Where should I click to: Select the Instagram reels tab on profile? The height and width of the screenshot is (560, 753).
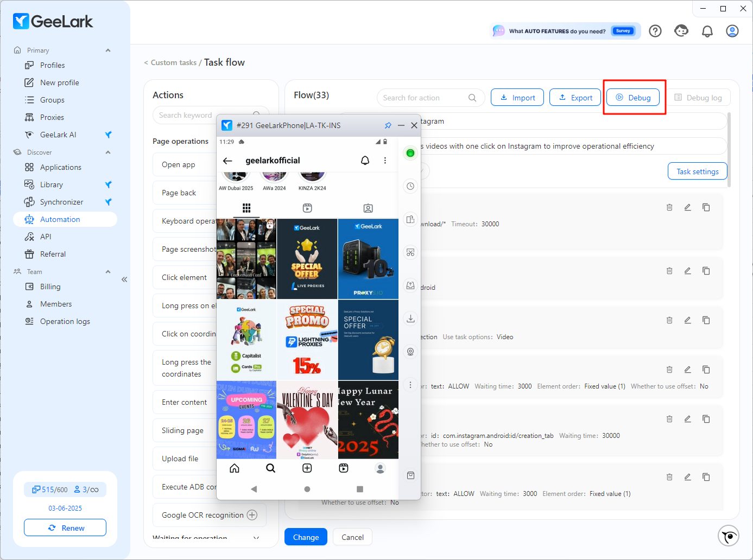[307, 208]
